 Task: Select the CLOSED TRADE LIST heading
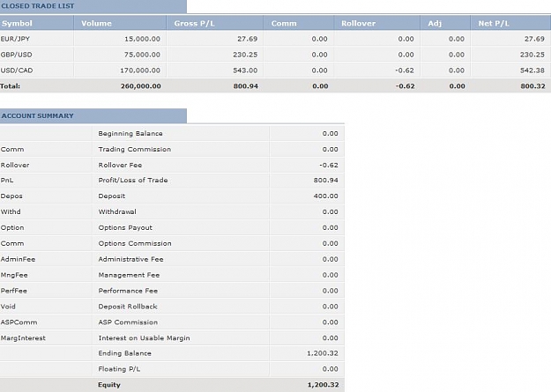coord(38,6)
